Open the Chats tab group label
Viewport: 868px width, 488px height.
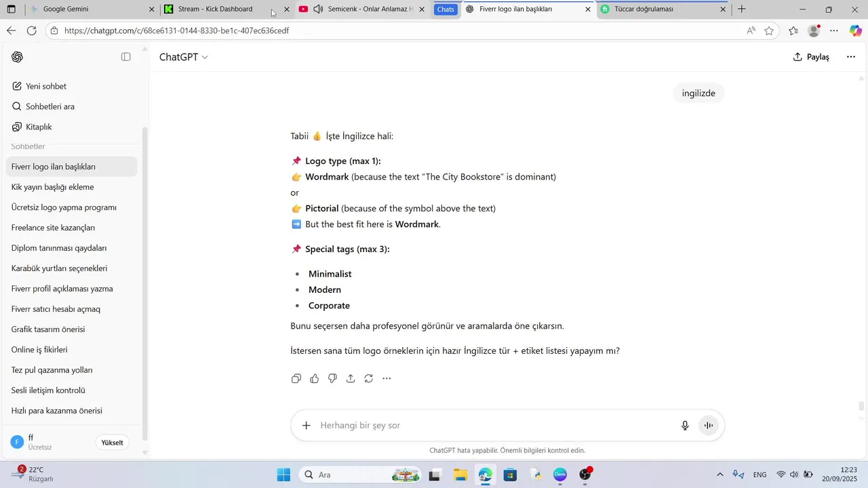446,9
